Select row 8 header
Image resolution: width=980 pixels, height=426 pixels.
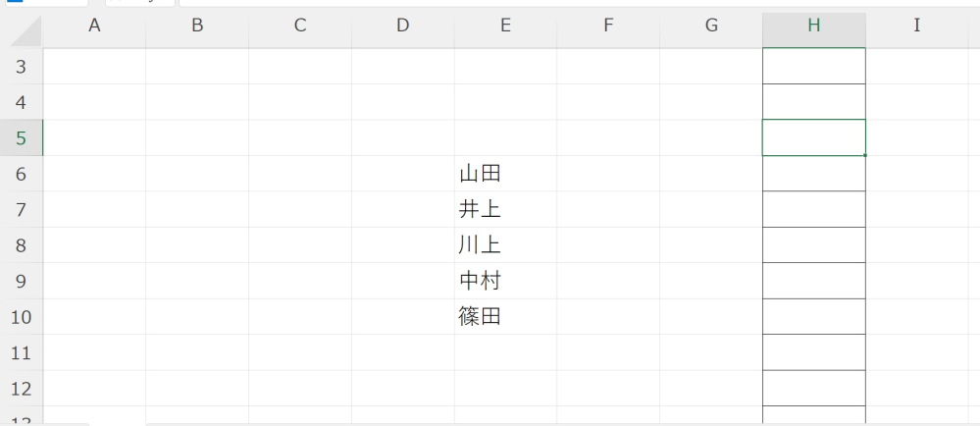coord(22,245)
